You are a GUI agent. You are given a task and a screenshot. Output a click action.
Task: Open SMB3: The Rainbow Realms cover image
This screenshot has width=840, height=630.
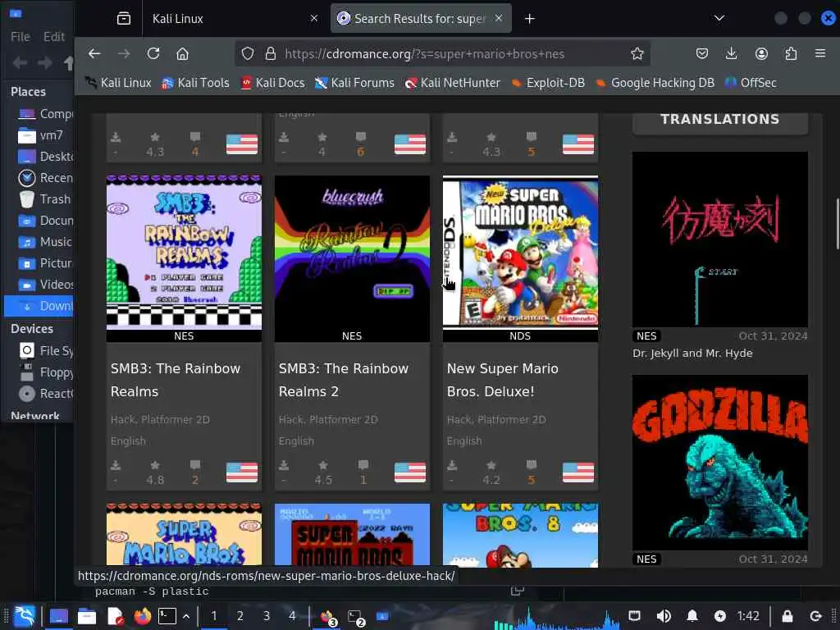[x=184, y=252]
